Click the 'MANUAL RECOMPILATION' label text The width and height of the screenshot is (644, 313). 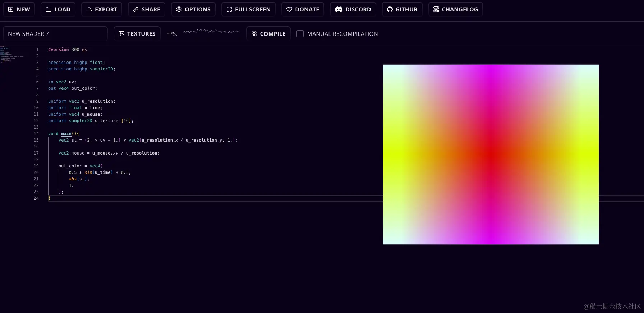point(342,34)
